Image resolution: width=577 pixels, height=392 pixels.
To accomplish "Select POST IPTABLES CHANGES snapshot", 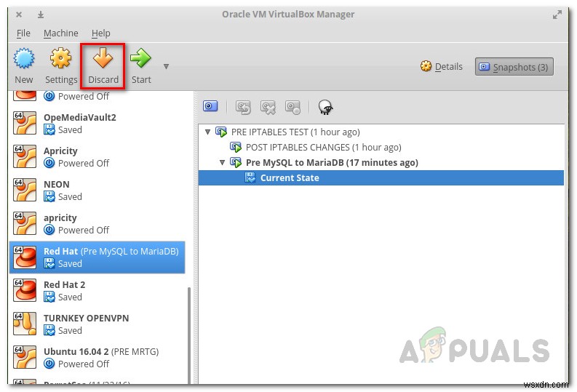I will coord(324,148).
